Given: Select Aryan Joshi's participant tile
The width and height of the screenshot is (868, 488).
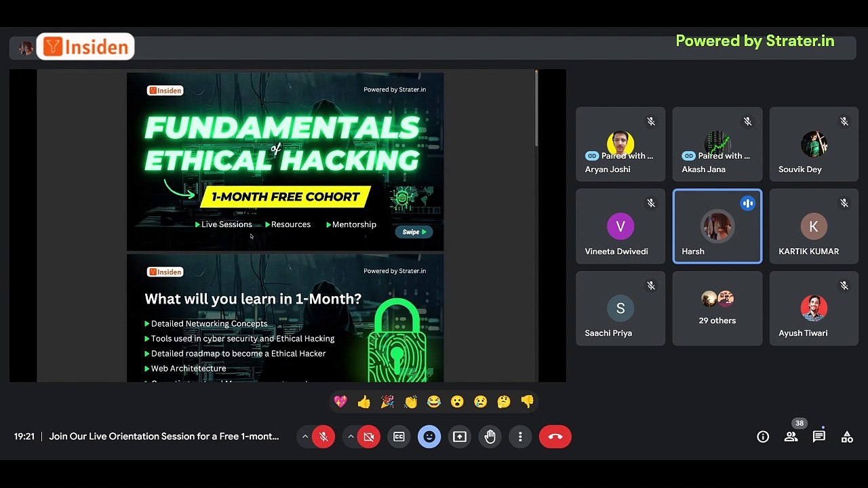Looking at the screenshot, I should point(620,144).
